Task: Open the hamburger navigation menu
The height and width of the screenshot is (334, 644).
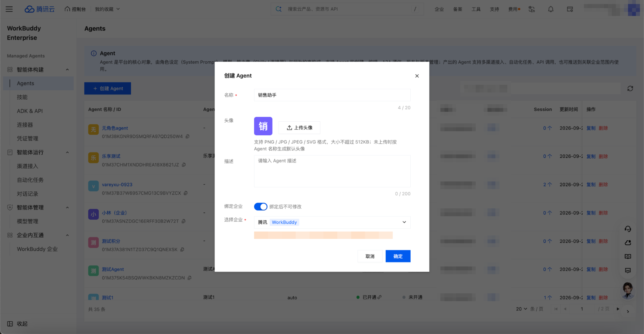Action: (x=9, y=9)
